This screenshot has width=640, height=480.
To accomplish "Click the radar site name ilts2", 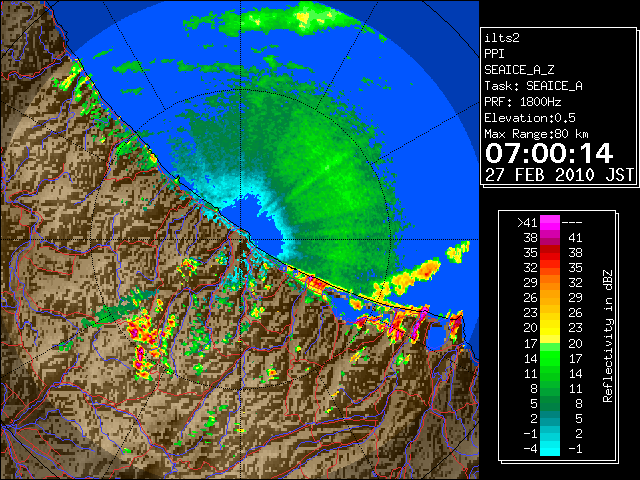I will tap(502, 38).
